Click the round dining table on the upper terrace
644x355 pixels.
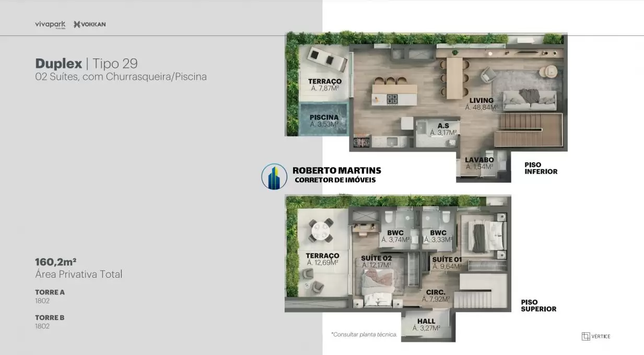tap(321, 230)
